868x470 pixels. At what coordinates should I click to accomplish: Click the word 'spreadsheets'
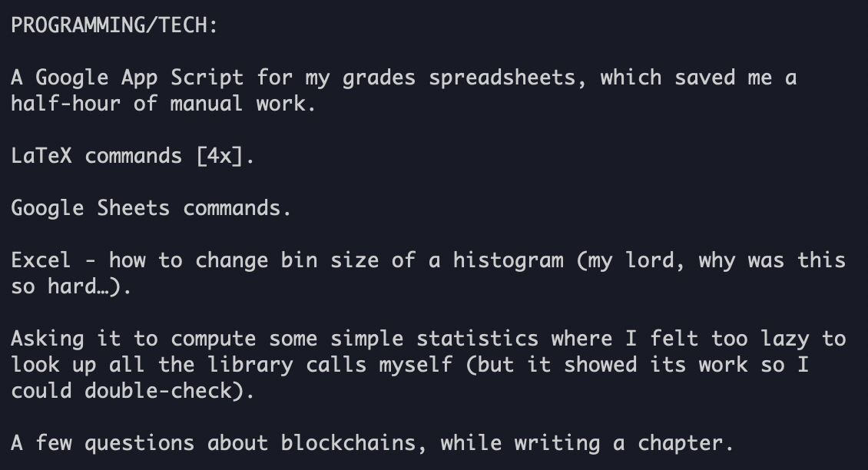tap(502, 78)
